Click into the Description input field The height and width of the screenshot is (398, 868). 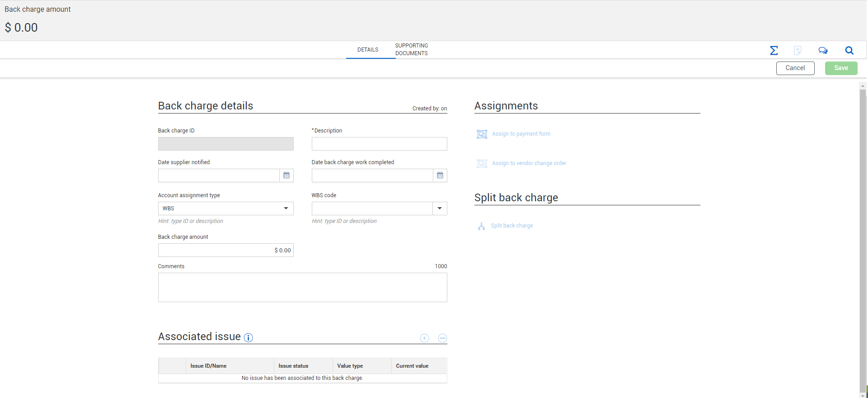click(x=379, y=144)
